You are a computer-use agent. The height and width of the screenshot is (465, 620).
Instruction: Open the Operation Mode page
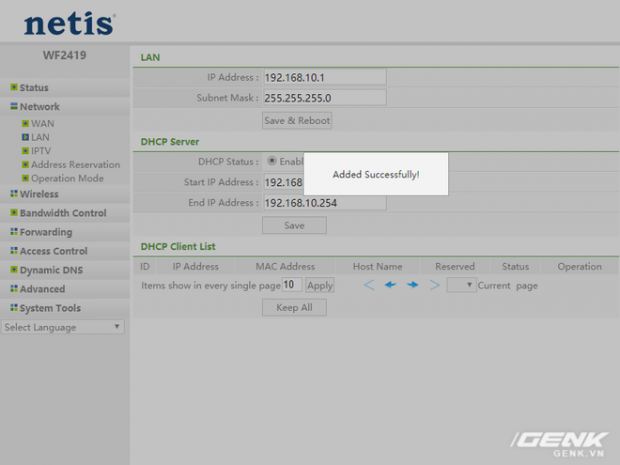67,179
